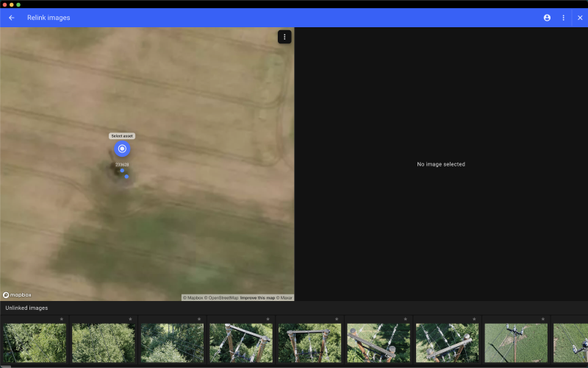Click the marker above the first thumbnail

62,319
